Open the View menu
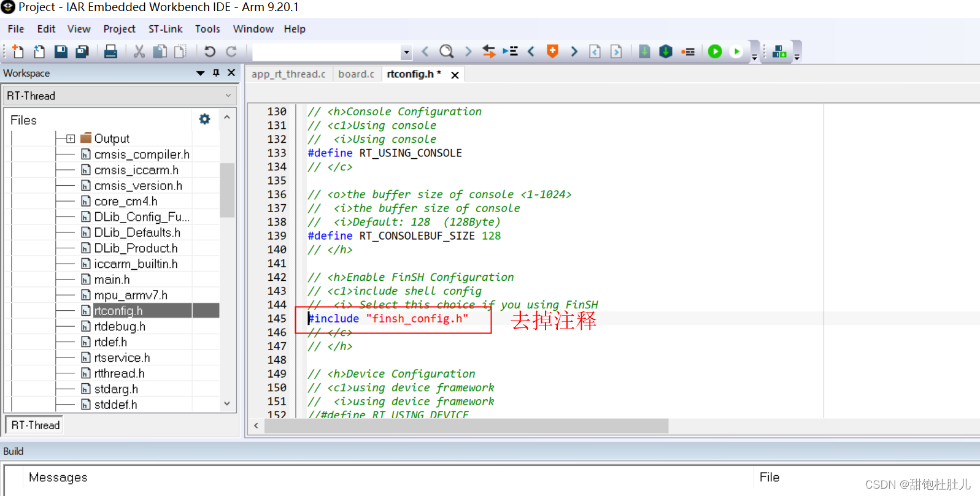The width and height of the screenshot is (980, 496). click(79, 29)
